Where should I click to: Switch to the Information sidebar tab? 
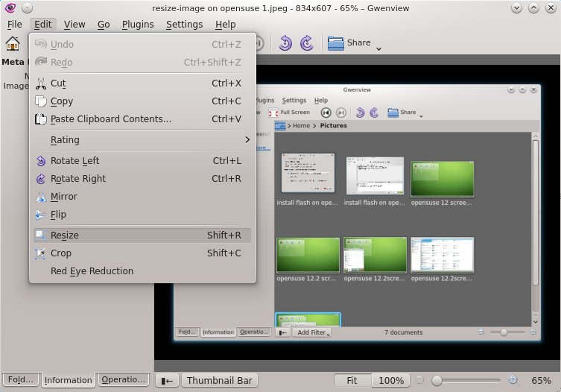click(68, 380)
